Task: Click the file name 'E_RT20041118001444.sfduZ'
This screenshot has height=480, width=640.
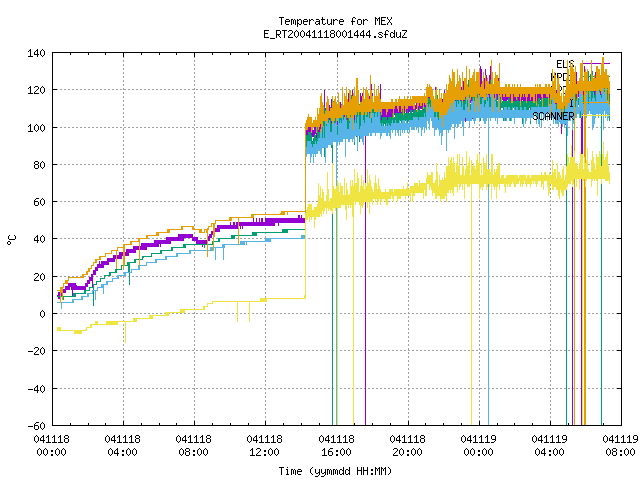Action: (335, 34)
